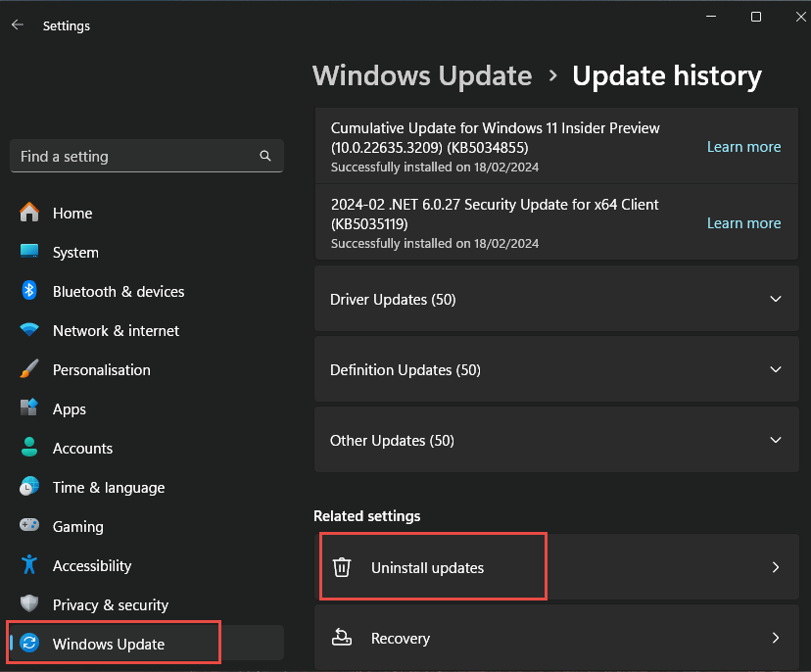Expand Definition Updates (50) chevron

tap(776, 369)
